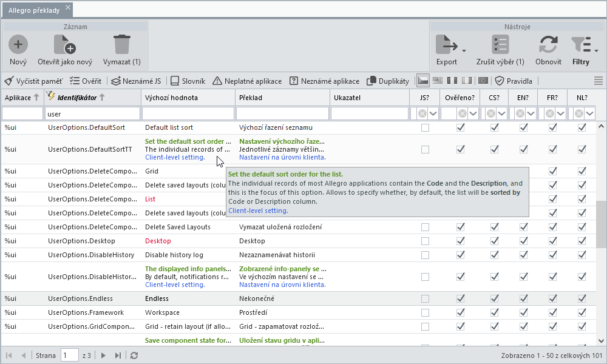Toggle EN? checkbox for UserOptions.DisableHistory

[523, 255]
